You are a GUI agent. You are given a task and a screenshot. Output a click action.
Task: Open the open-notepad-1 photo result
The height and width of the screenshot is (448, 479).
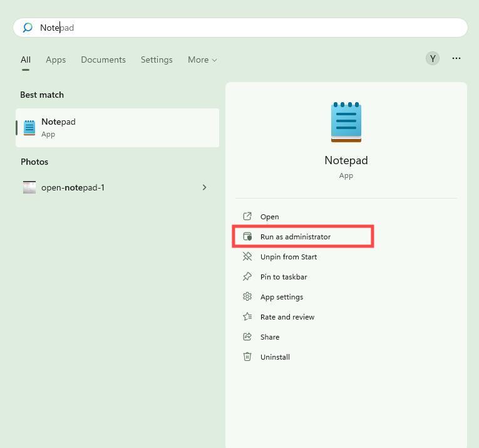(117, 187)
